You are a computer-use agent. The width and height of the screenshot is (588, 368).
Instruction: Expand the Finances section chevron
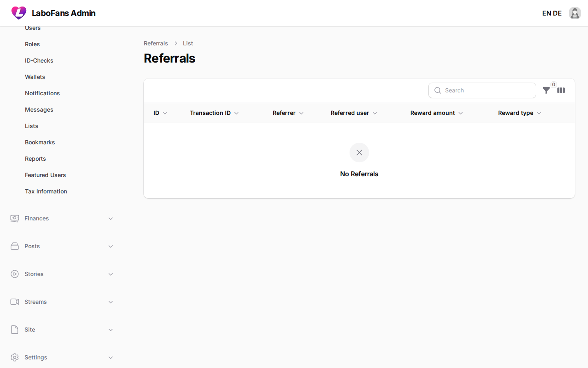(111, 219)
